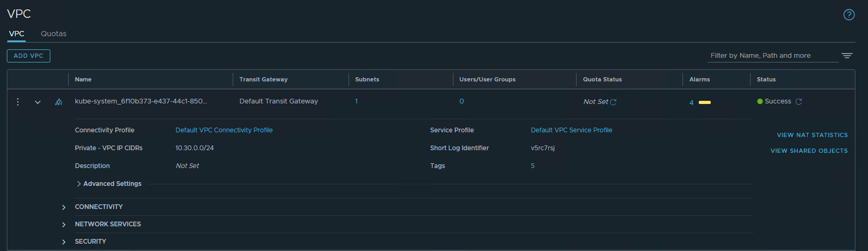Click the VPC topology icon beside the name
This screenshot has height=251, width=868.
tap(59, 102)
